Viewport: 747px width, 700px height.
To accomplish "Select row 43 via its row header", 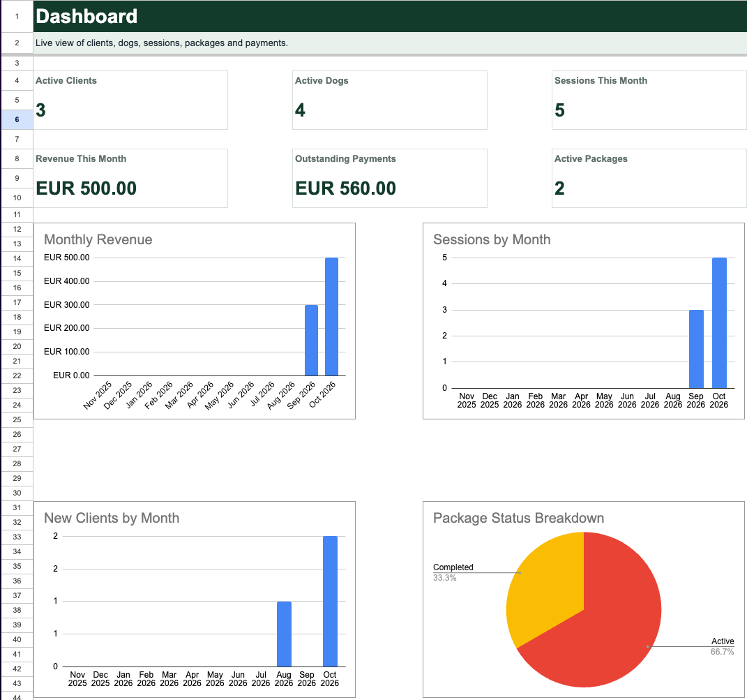I will pyautogui.click(x=17, y=683).
